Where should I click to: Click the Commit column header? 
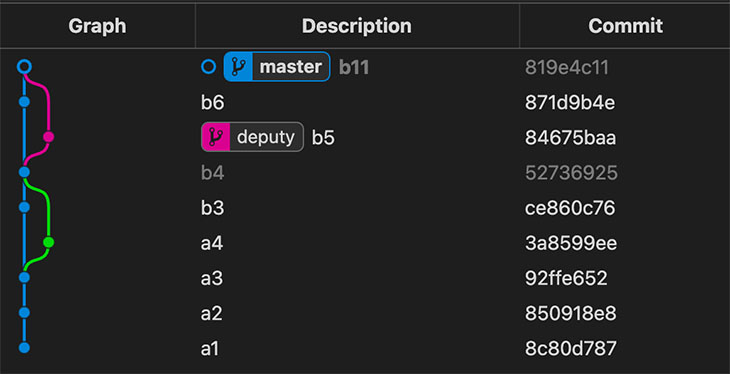pyautogui.click(x=625, y=26)
